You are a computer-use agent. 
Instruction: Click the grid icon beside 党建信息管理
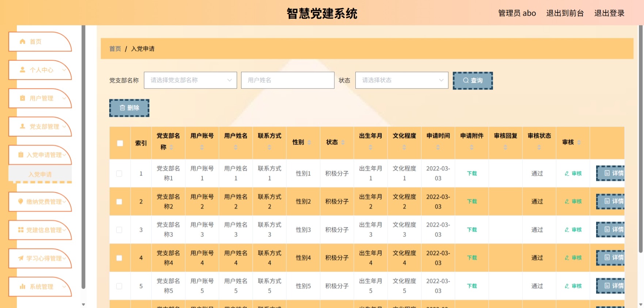point(21,230)
